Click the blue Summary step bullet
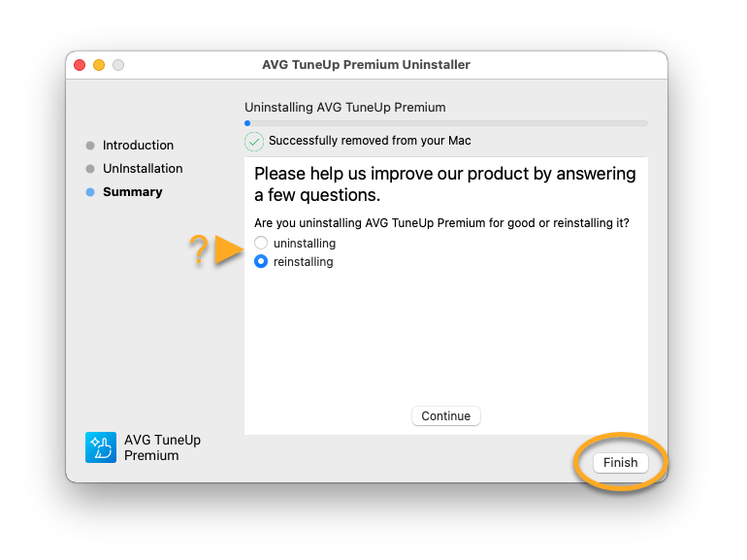This screenshot has width=747, height=560. (90, 192)
